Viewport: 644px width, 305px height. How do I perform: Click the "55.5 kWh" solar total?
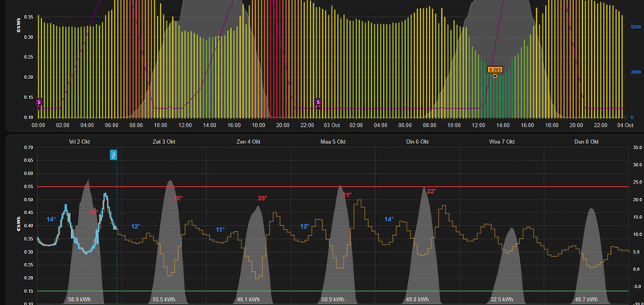pyautogui.click(x=163, y=299)
